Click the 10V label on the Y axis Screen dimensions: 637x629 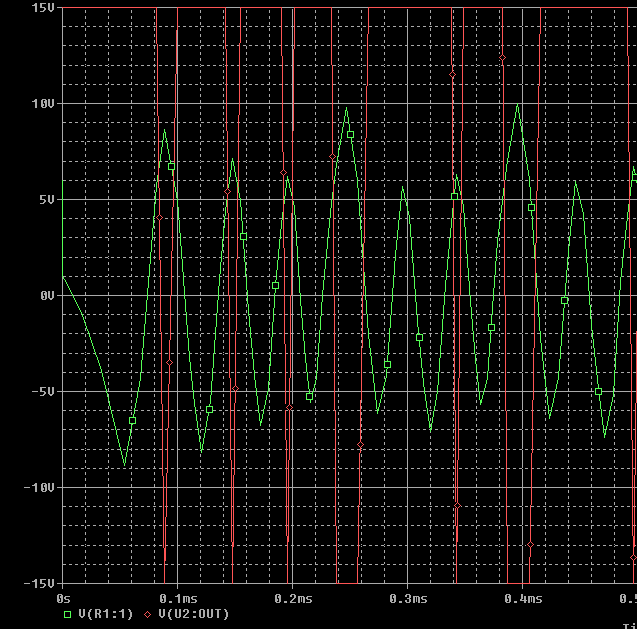click(x=42, y=103)
